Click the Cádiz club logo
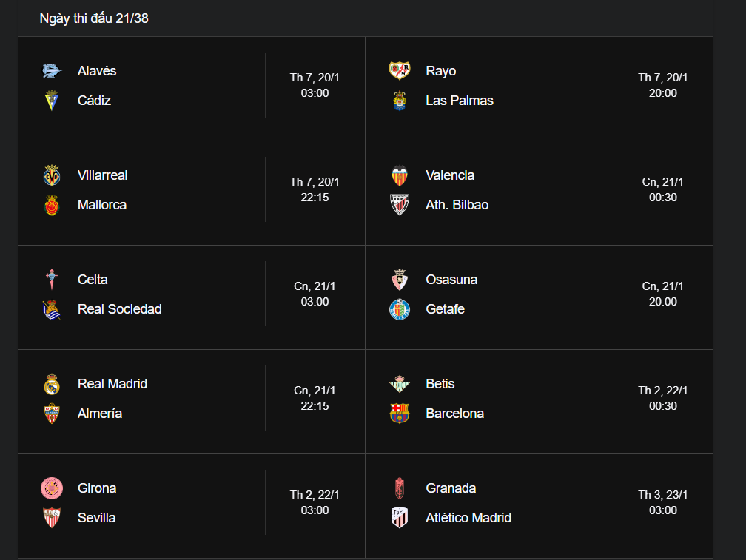Viewport: 746px width, 560px height. tap(51, 101)
